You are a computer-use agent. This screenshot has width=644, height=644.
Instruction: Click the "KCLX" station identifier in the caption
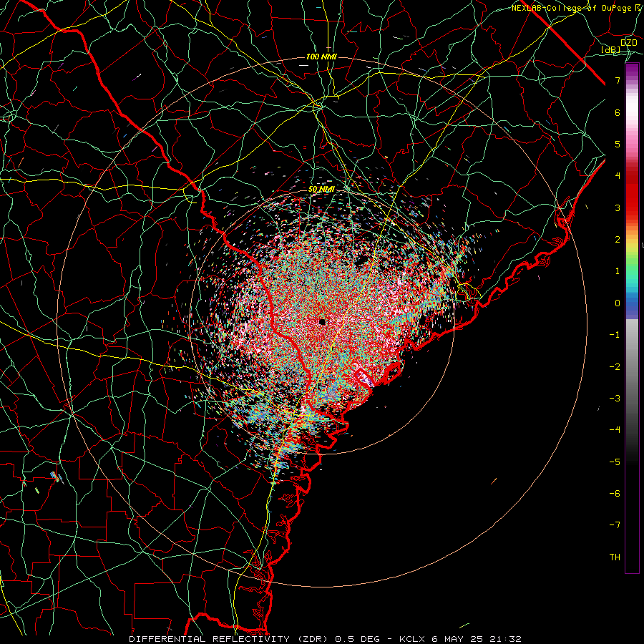(412, 639)
